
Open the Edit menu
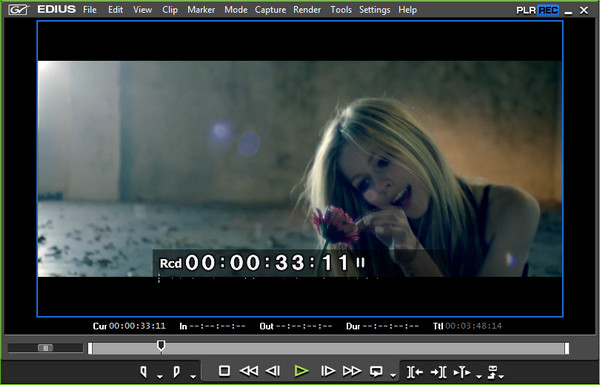(116, 10)
